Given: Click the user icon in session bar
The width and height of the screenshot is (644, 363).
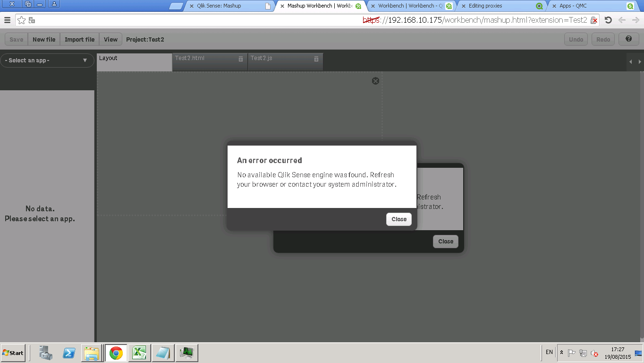Looking at the screenshot, I should click(54, 4).
